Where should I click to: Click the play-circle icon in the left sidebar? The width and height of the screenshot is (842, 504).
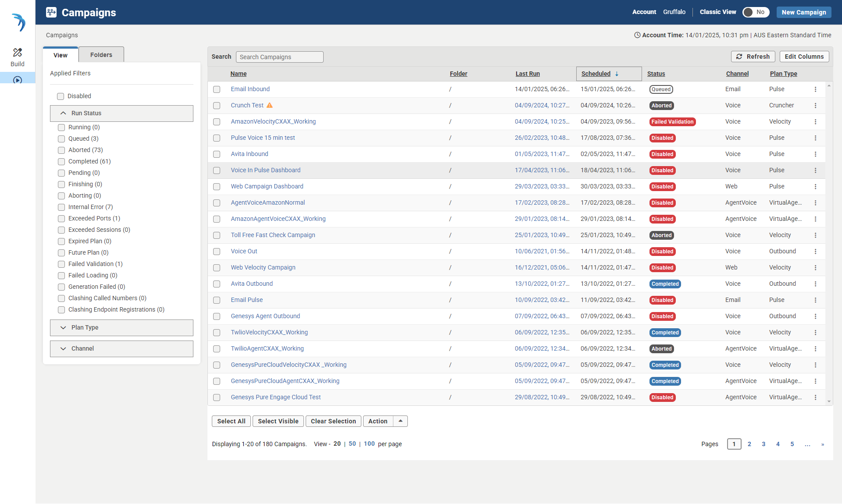[x=18, y=80]
